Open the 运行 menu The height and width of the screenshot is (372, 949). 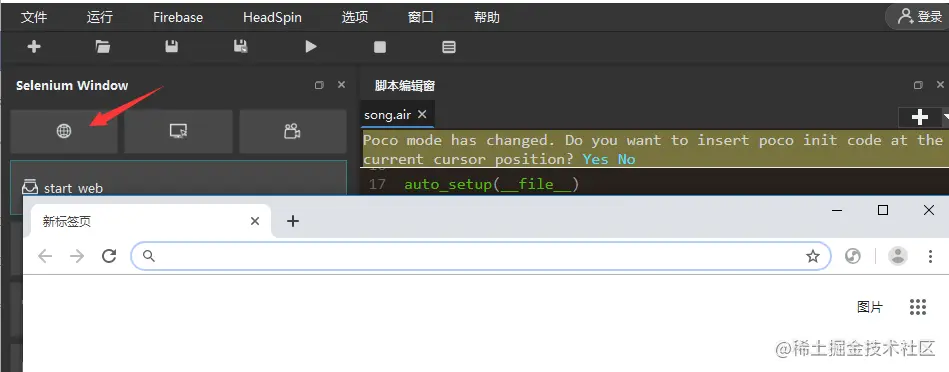tap(99, 17)
